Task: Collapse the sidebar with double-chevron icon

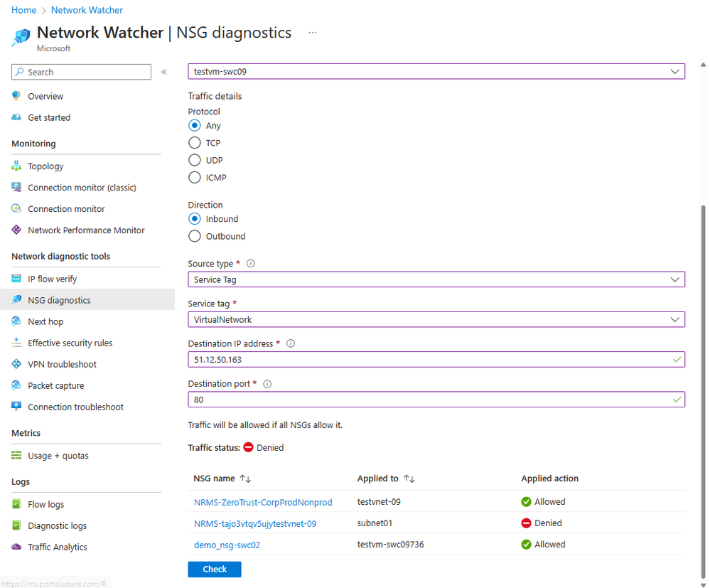Action: point(164,72)
